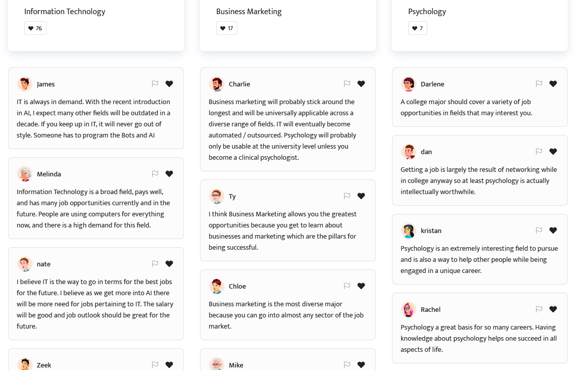Flag Mike's comment

tap(347, 365)
